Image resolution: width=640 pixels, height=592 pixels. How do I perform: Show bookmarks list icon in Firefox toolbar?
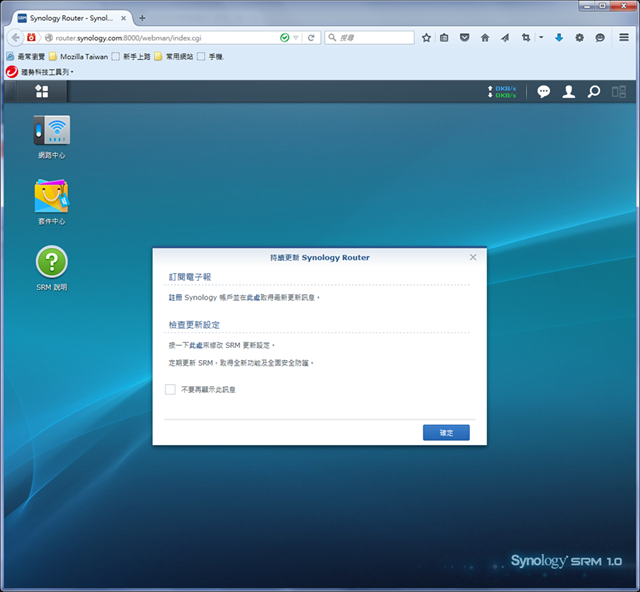[444, 38]
